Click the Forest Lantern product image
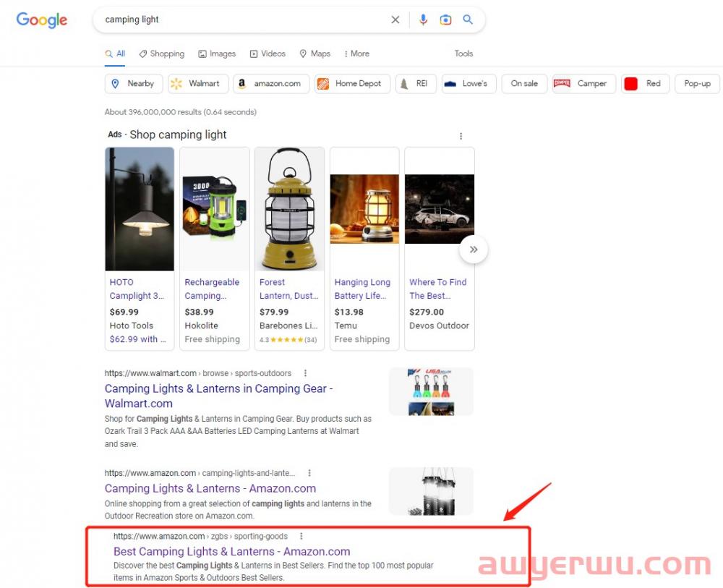Viewport: 723px width, 588px height. click(x=289, y=209)
